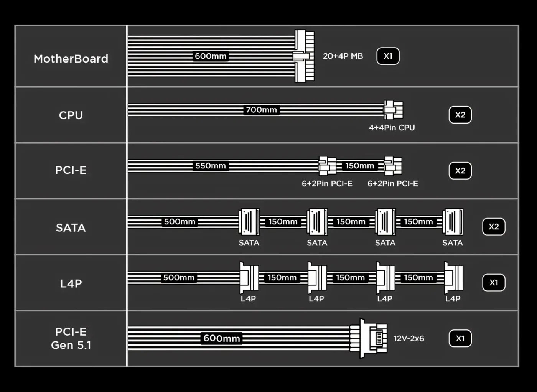Click the "600mm" length label on the motherboard cable

coord(211,56)
